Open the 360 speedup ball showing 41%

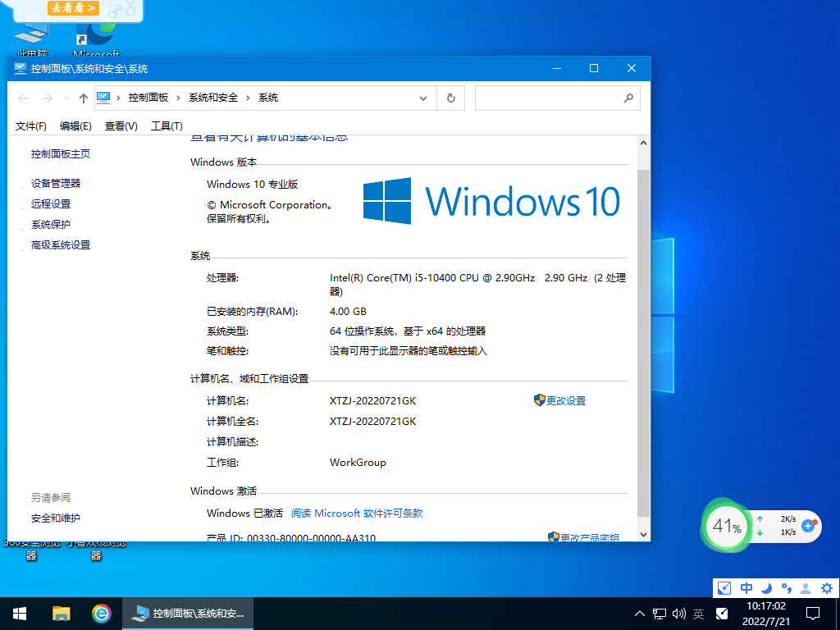(x=726, y=527)
